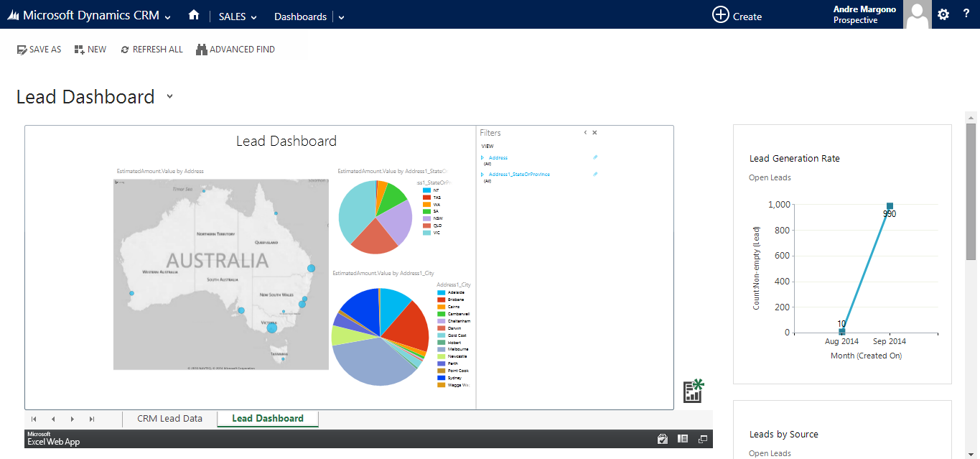Click the Refresh All button
Viewport: 980px width, 459px height.
[x=151, y=50]
